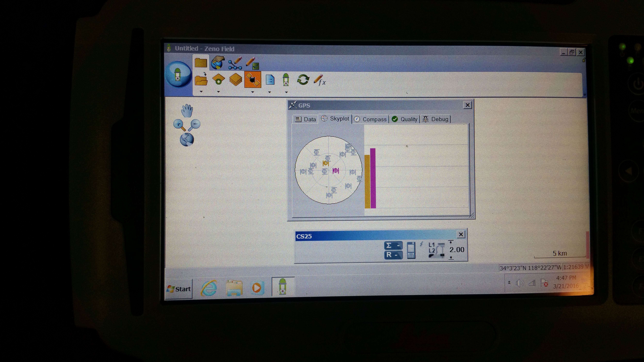The image size is (644, 362).
Task: Click the Windows Start button
Action: point(179,289)
